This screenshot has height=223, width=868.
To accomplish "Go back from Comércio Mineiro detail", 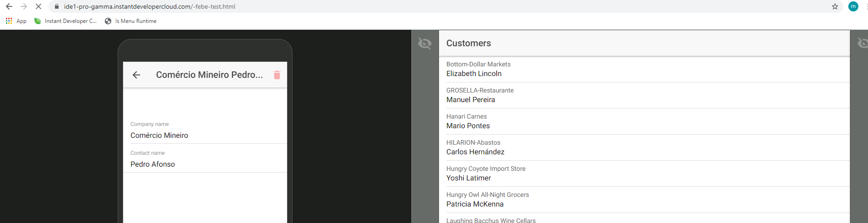I will pyautogui.click(x=136, y=75).
